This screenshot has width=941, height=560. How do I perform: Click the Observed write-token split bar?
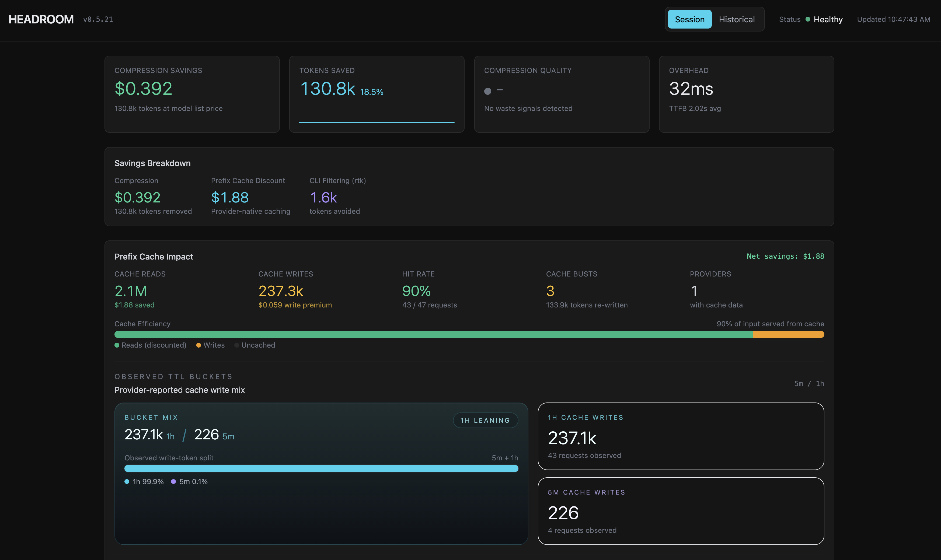[x=321, y=468]
